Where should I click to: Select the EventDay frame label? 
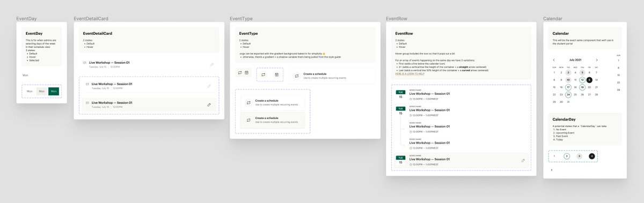[x=26, y=19]
